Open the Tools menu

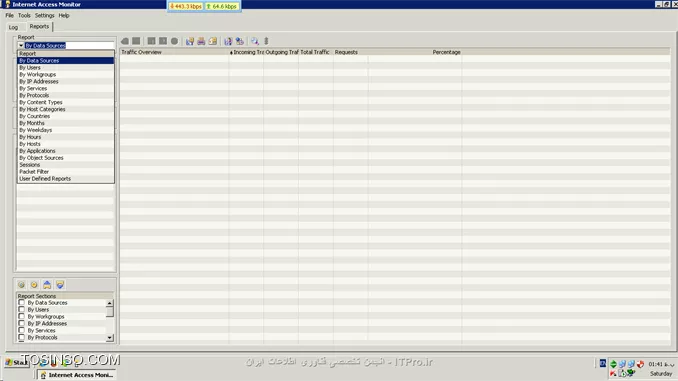click(x=24, y=15)
